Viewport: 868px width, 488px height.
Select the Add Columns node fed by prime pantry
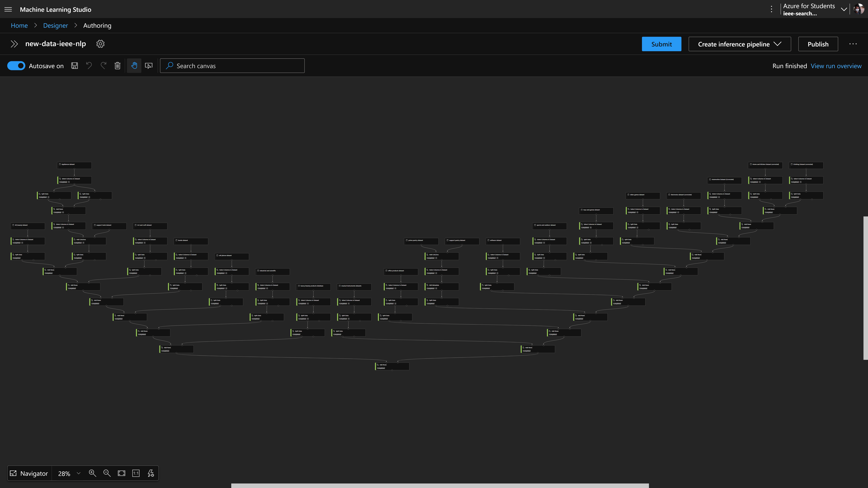(442, 256)
